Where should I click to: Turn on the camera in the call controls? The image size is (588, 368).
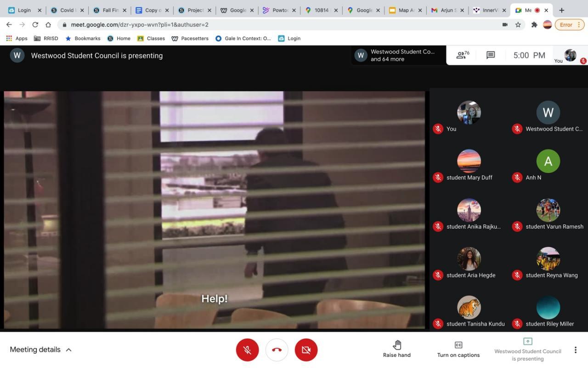click(306, 350)
